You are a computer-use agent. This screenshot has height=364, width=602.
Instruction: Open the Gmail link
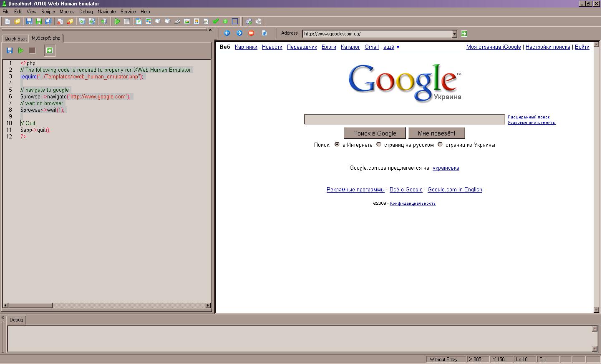372,47
